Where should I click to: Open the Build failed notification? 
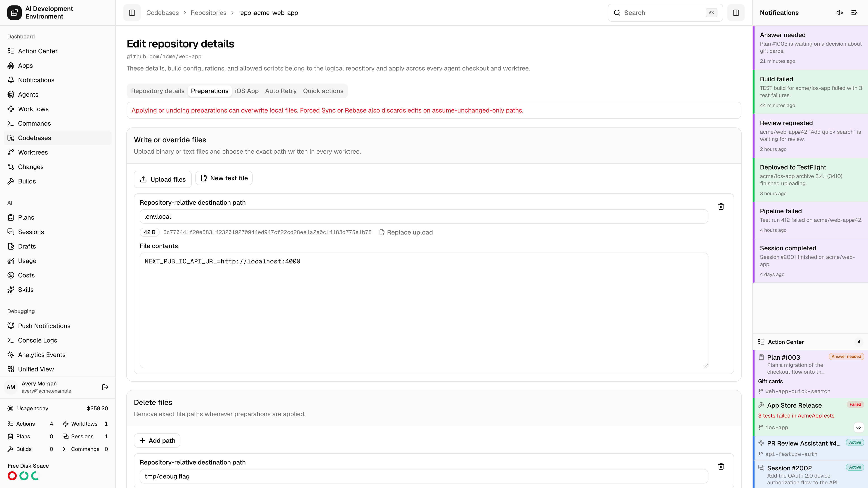[810, 92]
